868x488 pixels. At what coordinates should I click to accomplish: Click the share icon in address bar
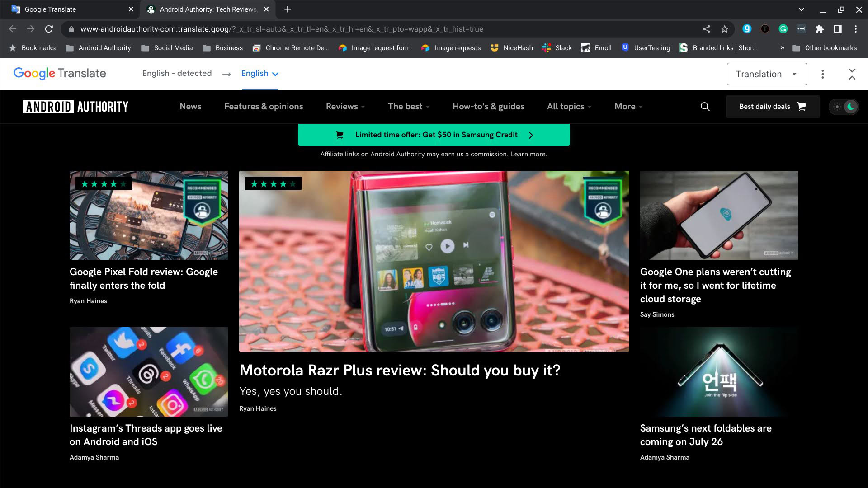point(706,29)
